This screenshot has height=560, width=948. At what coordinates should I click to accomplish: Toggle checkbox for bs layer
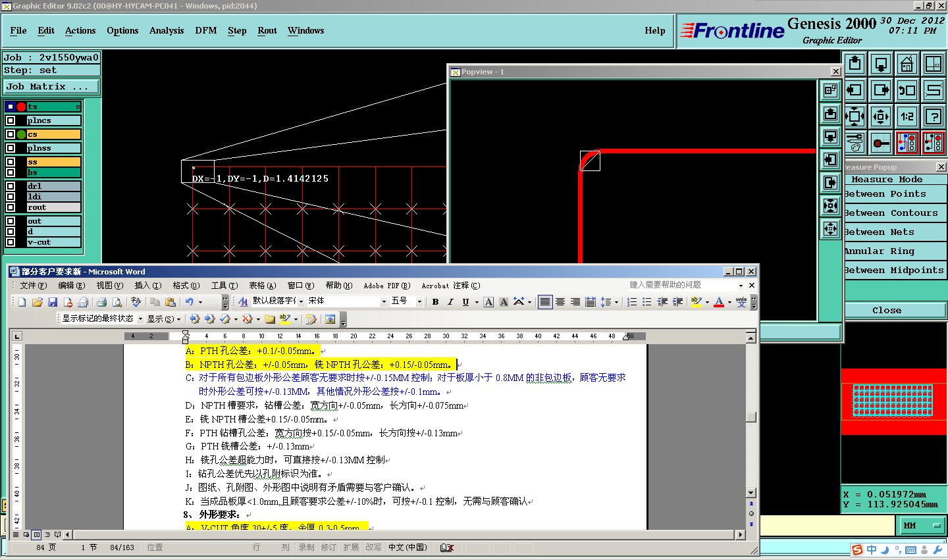(x=11, y=172)
